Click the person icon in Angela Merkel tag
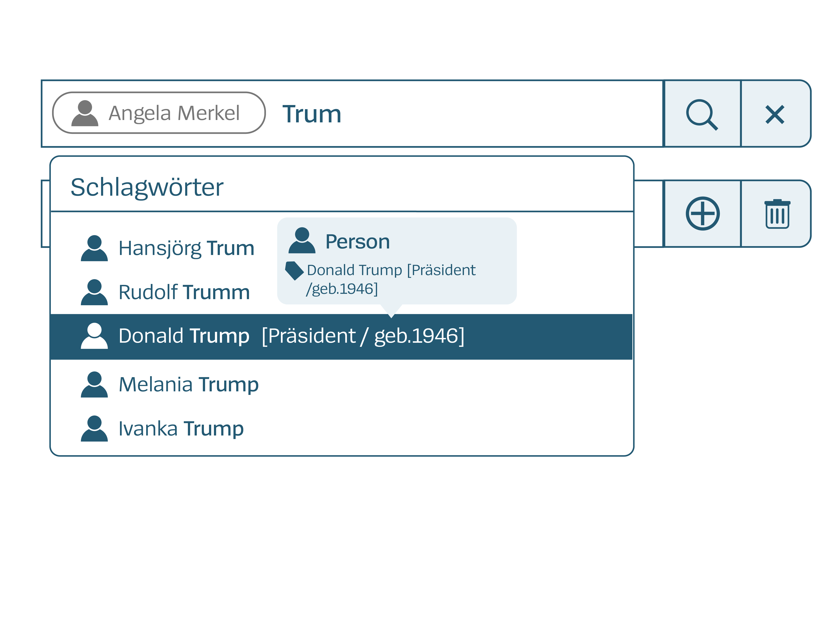This screenshot has height=629, width=840. 85,113
